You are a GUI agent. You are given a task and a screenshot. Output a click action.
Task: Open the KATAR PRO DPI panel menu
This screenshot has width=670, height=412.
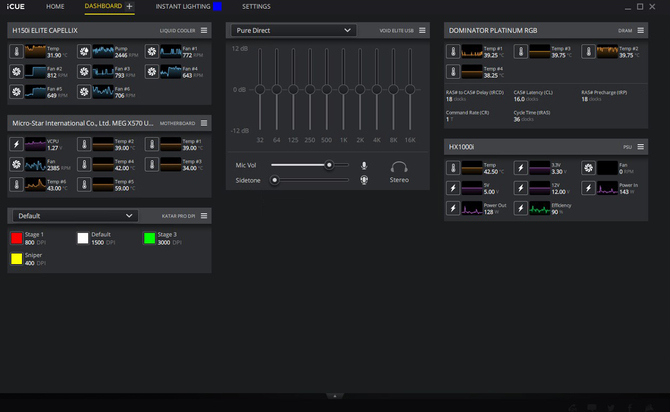[x=204, y=216]
